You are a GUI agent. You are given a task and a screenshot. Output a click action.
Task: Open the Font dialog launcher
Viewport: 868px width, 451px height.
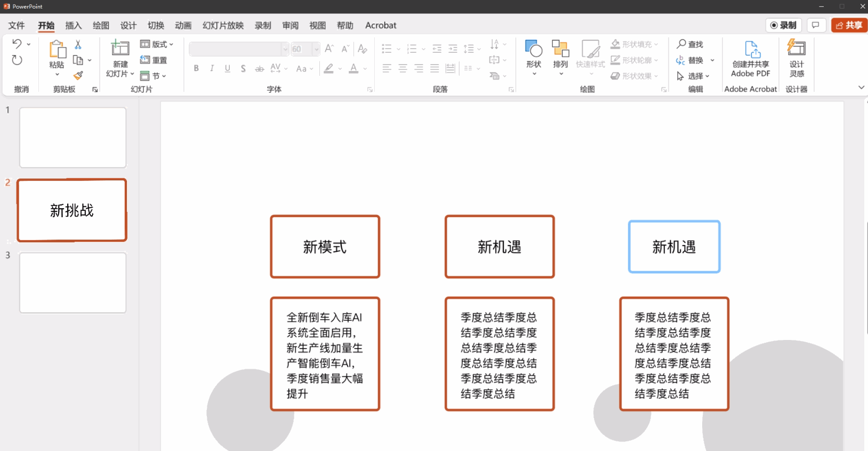[369, 90]
